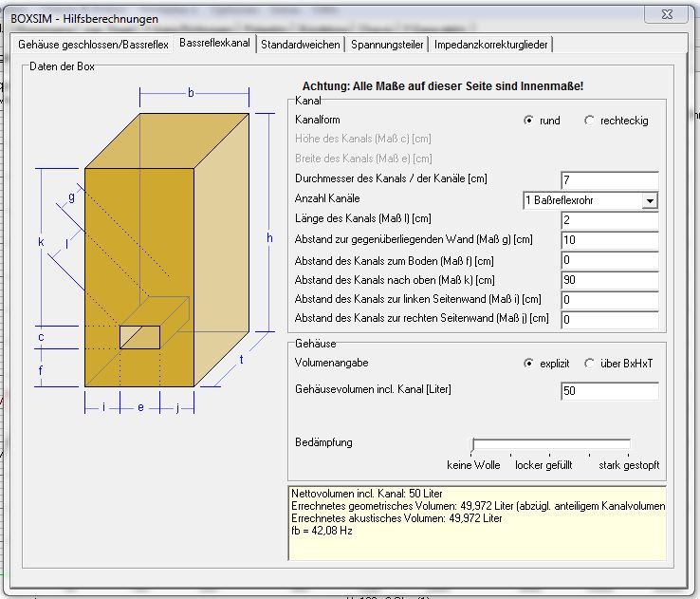Choose 'über BxHxT' volume option

click(x=589, y=364)
